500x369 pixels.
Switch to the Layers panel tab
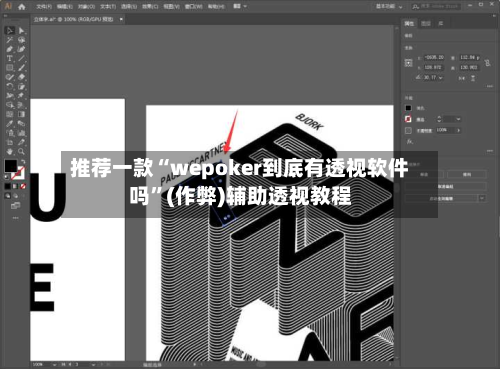[426, 23]
